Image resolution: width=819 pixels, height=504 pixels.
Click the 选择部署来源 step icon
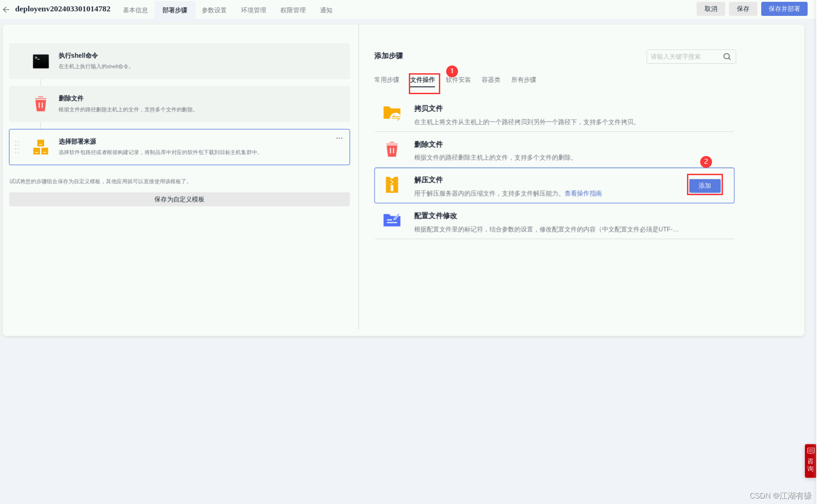point(41,146)
